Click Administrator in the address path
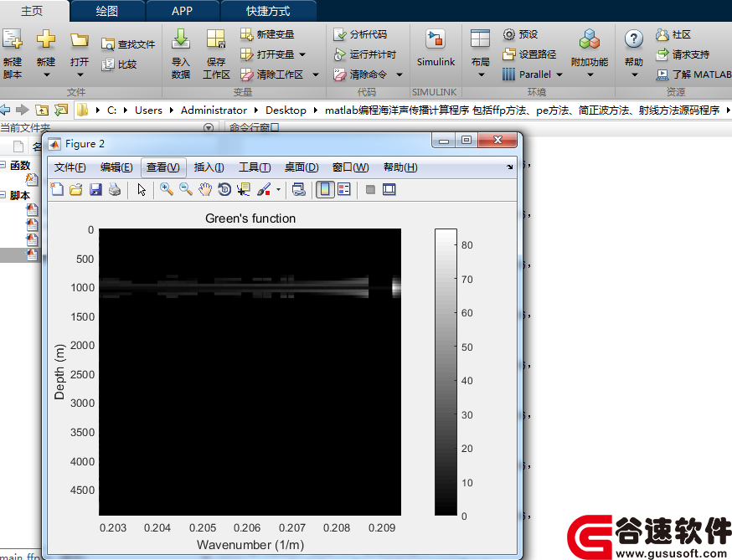 (x=214, y=110)
